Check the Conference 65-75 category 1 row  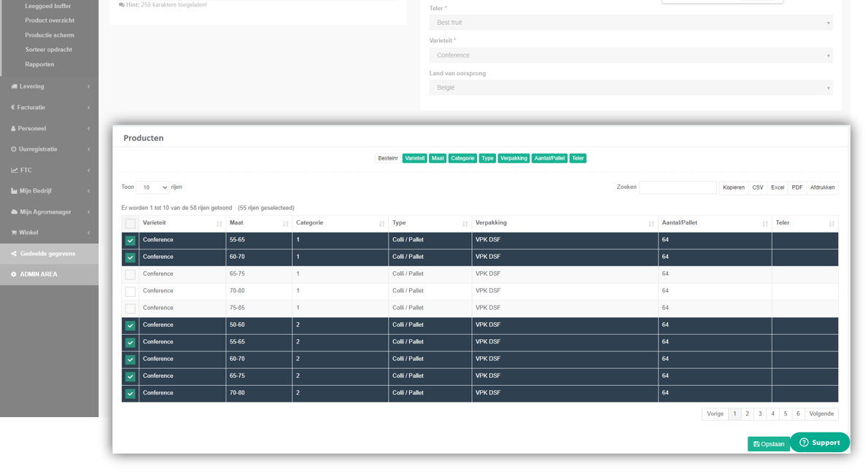click(130, 275)
